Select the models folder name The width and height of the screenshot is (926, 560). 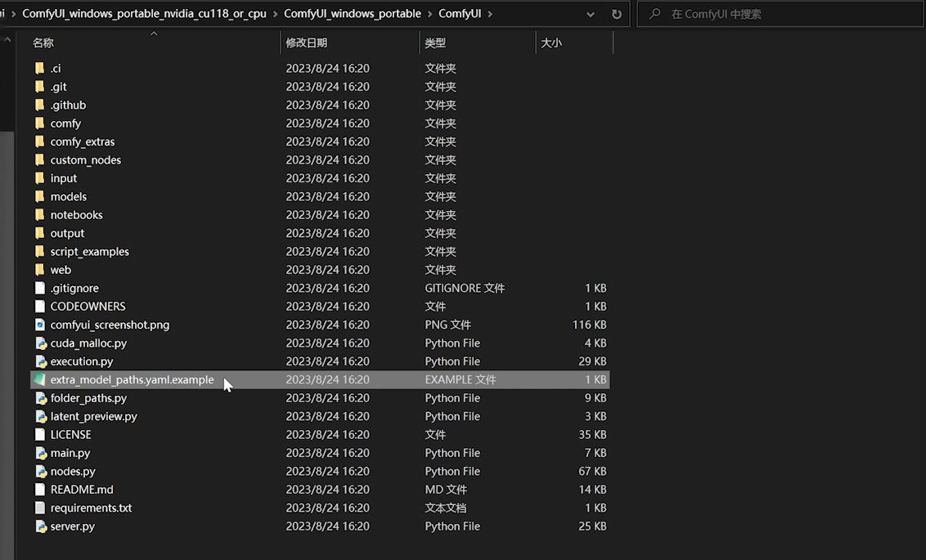tap(69, 196)
